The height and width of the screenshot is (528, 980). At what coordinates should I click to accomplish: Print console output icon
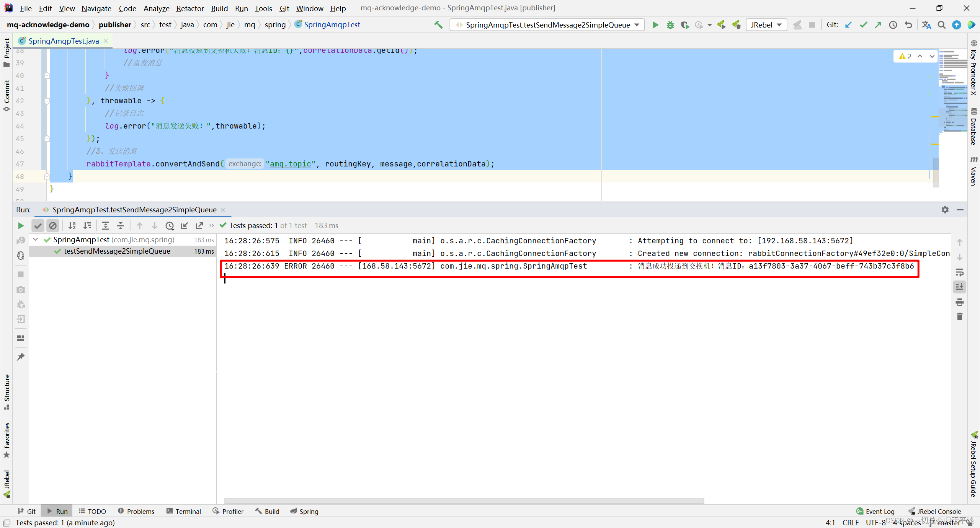960,302
